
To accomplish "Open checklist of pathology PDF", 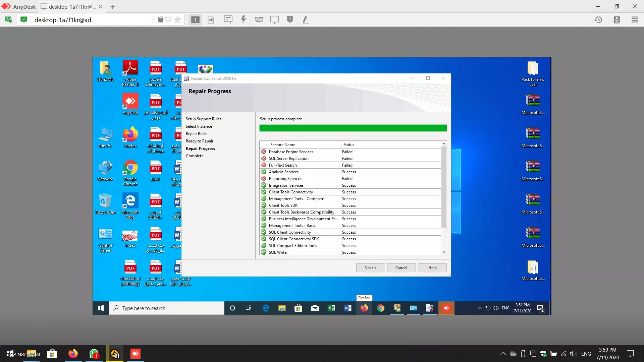I will point(130,273).
